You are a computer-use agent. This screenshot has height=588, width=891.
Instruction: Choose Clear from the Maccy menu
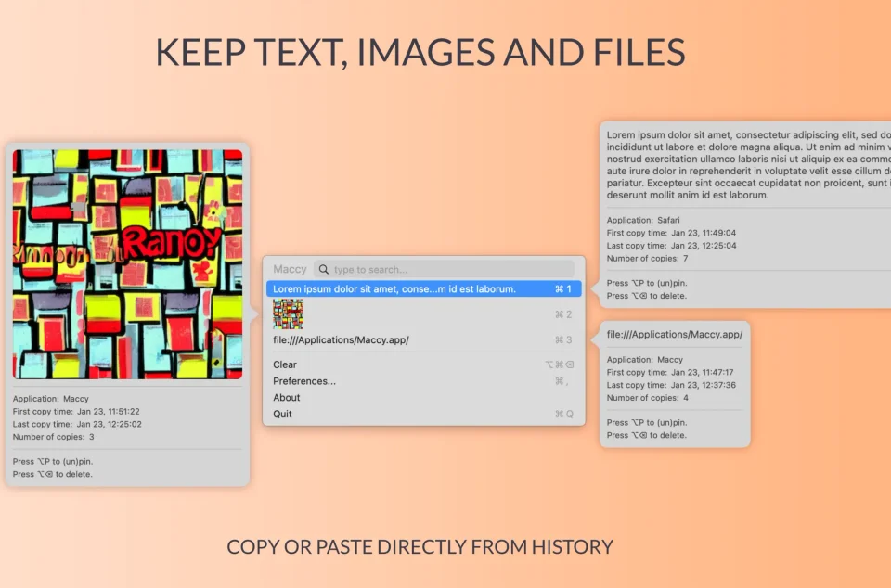coord(424,364)
